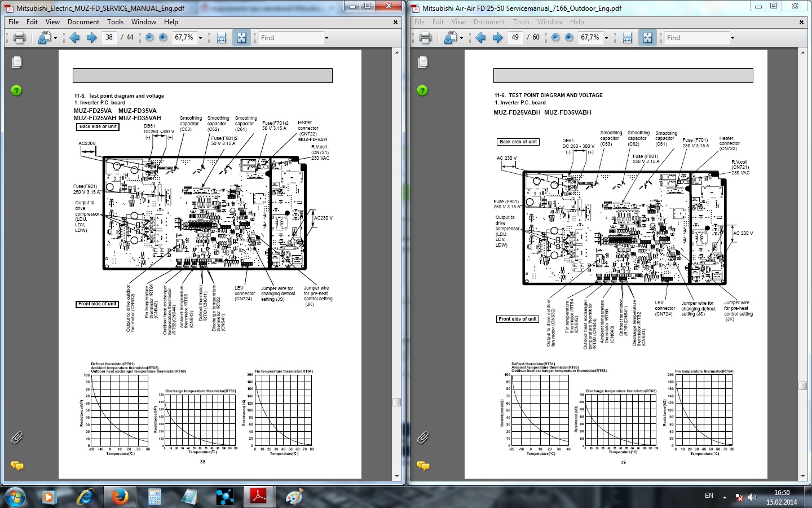Viewport: 812px width, 508px height.
Task: Open the Document menu in left window
Action: coord(83,22)
